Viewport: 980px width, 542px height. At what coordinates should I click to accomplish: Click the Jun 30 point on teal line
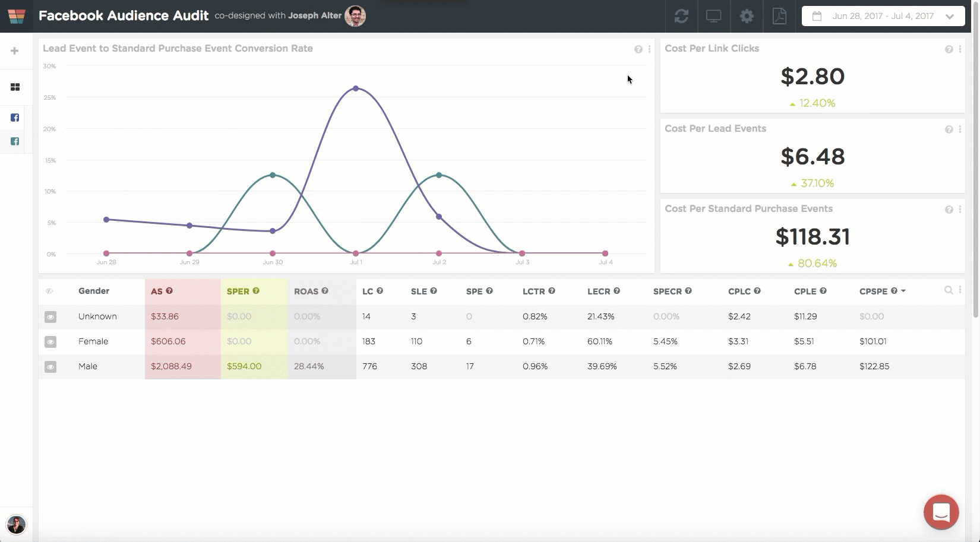273,175
